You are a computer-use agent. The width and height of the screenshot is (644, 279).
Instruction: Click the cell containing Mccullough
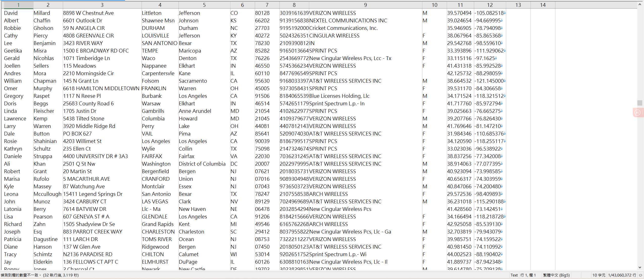tap(48, 194)
